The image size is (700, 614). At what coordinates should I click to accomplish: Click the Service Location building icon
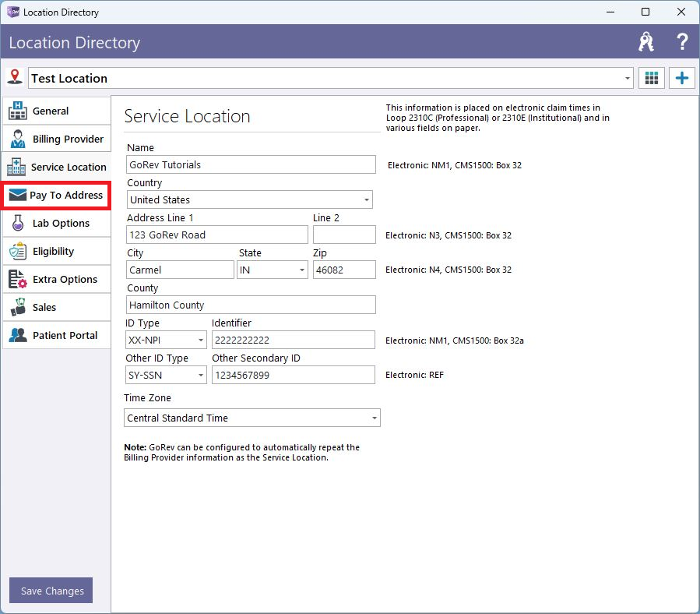coord(16,167)
